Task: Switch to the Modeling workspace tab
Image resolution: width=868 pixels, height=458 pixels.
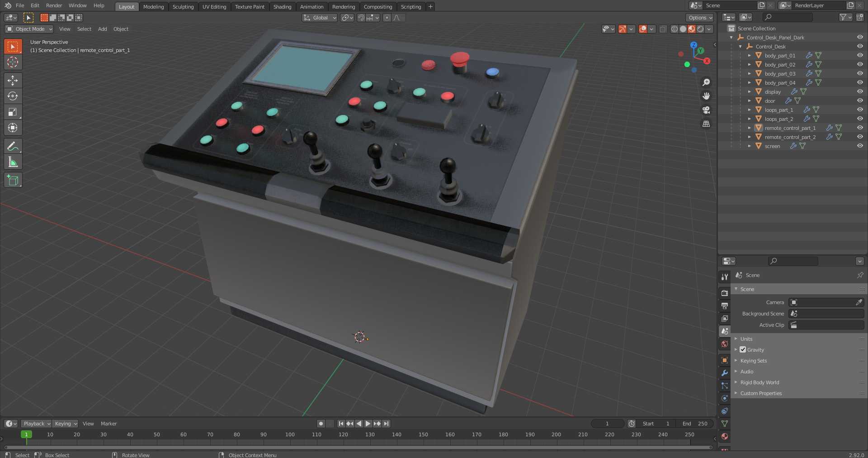Action: tap(153, 7)
